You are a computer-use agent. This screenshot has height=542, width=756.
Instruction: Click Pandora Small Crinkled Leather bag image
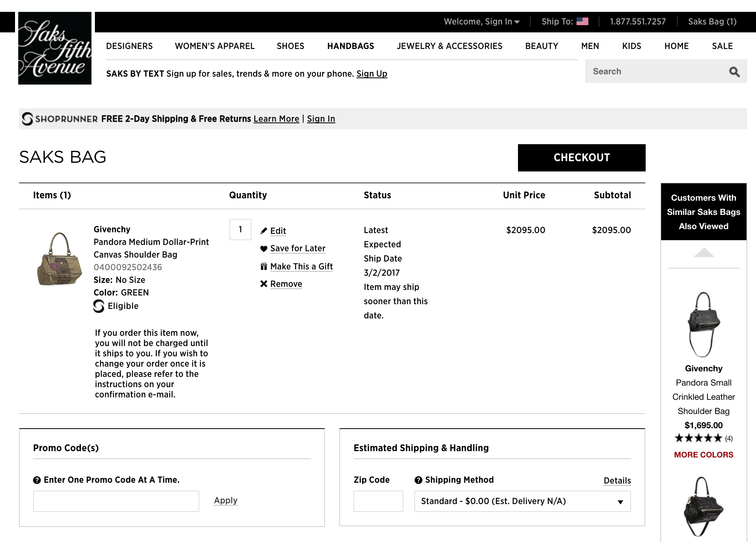[x=703, y=325]
